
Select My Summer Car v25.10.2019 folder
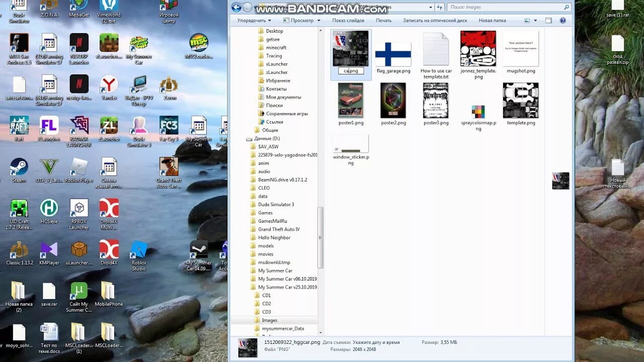[287, 287]
